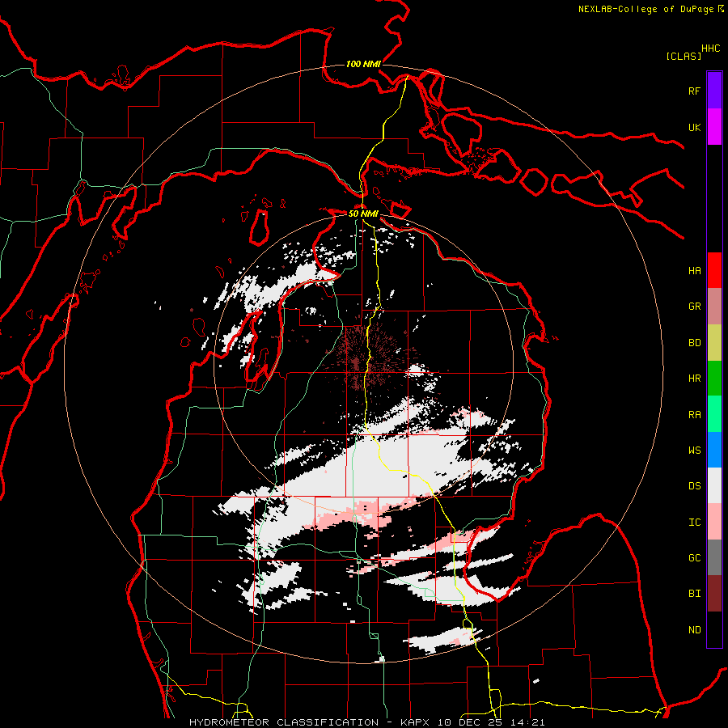Click the DS white legend swatch

point(714,485)
